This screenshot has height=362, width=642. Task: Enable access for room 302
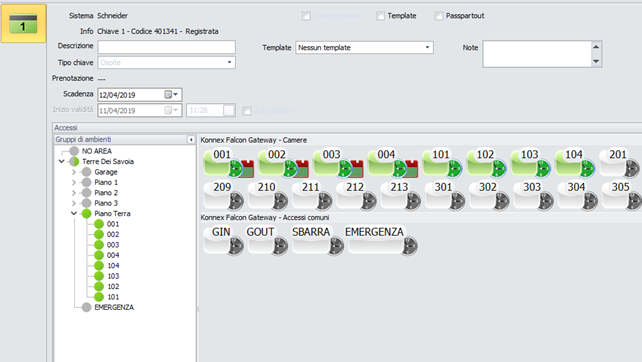click(489, 195)
